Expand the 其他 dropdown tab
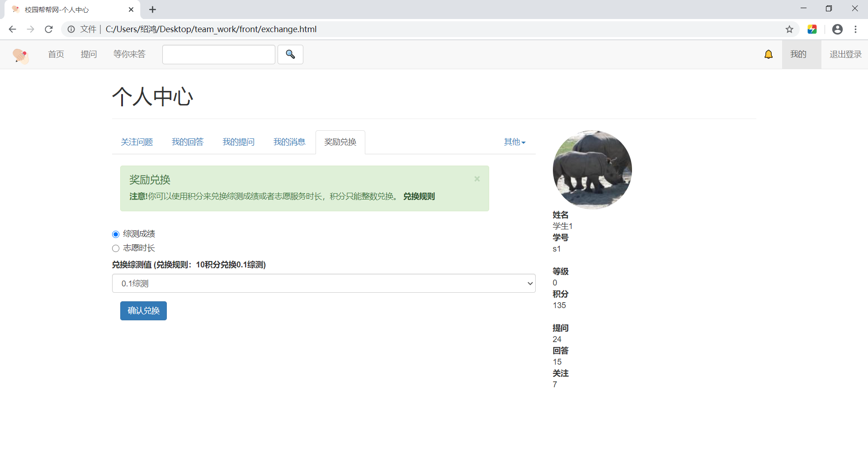868x466 pixels. click(514, 142)
